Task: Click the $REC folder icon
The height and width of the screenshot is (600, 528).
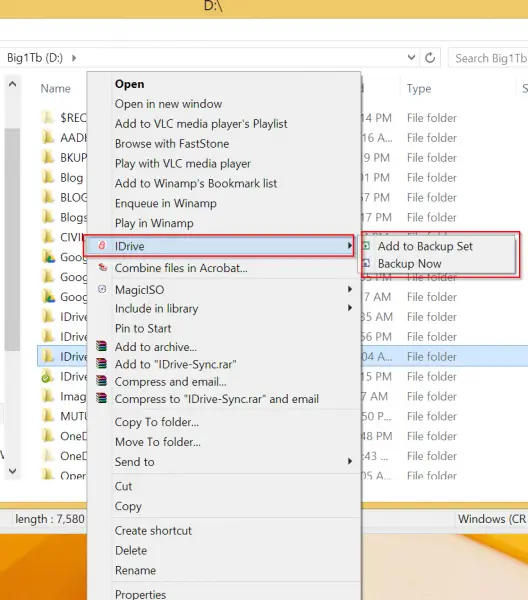Action: (48, 117)
